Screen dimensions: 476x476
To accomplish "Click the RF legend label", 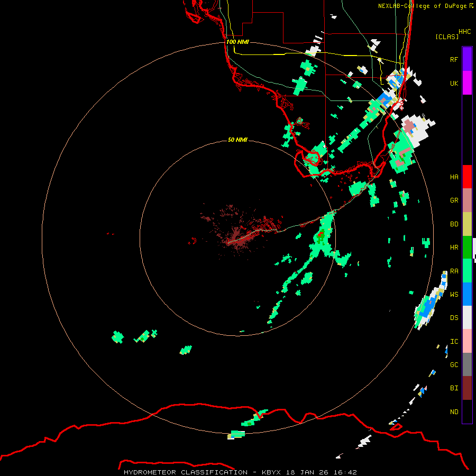I will pos(454,59).
